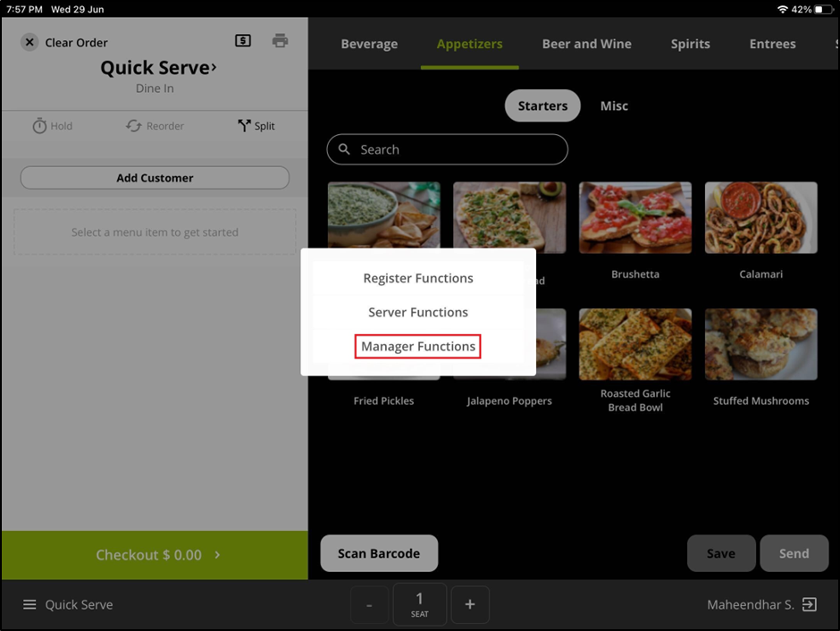The height and width of the screenshot is (631, 840).
Task: Click the printer icon
Action: [x=281, y=40]
